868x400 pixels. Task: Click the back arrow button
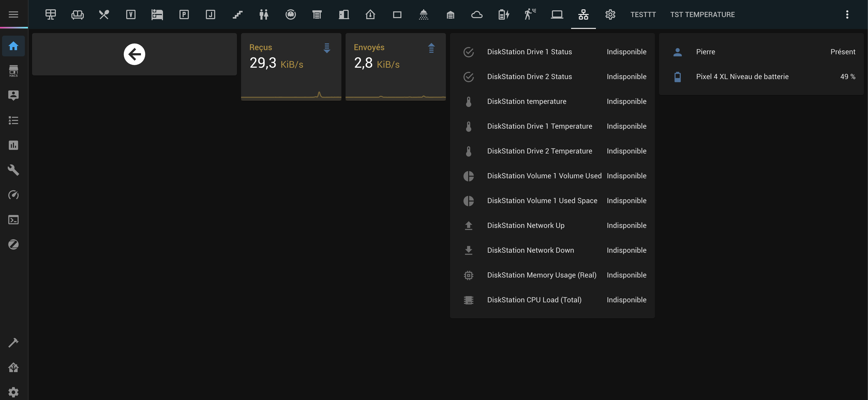134,54
